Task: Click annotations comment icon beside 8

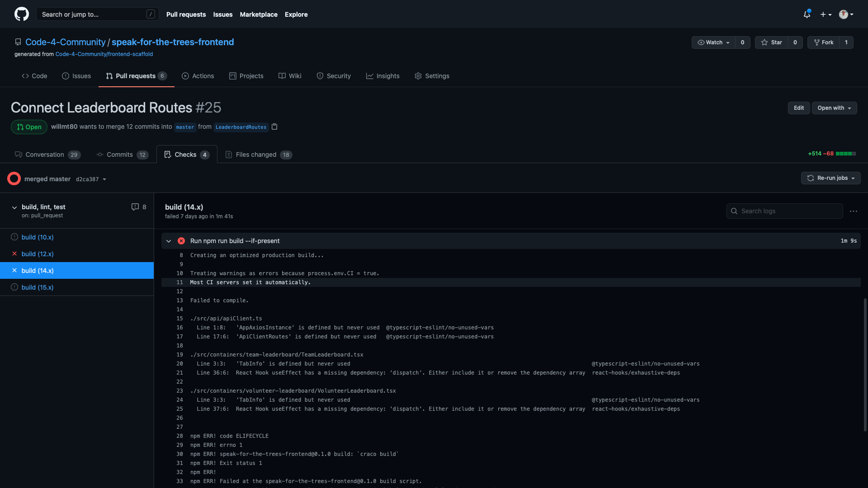Action: 135,207
